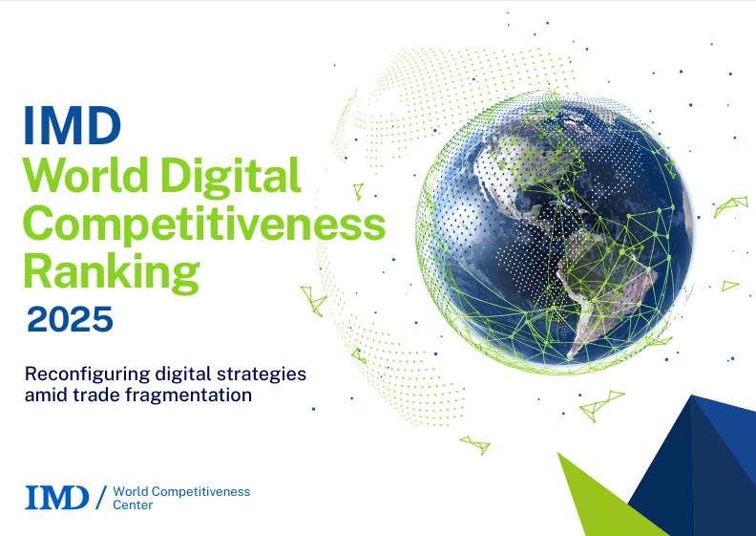Click the green wireframe cluster at the far right edge
Screen dimensions: 756x536
(x=731, y=205)
